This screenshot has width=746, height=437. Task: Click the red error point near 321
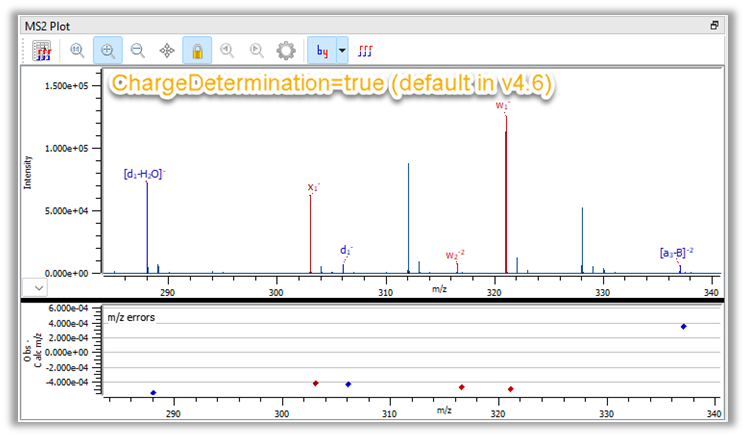click(510, 389)
